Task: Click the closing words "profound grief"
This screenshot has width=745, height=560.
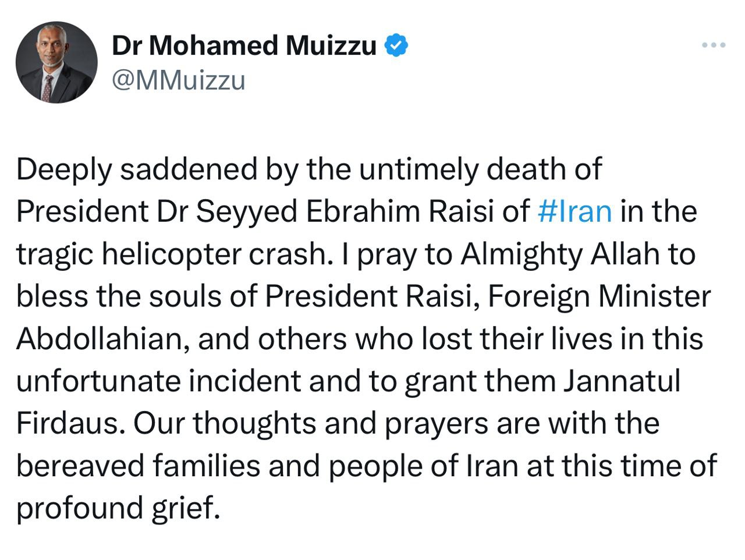Action: [118, 508]
